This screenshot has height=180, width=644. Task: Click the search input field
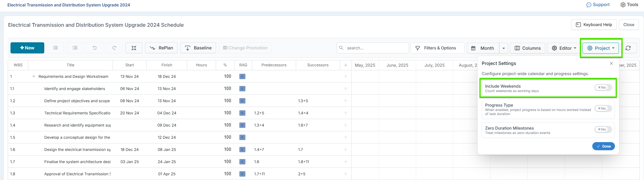(x=373, y=48)
